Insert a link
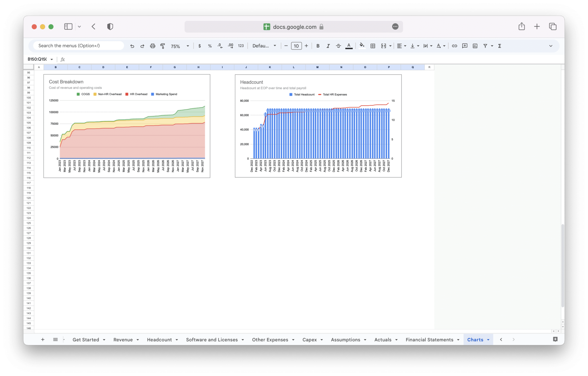 (454, 46)
